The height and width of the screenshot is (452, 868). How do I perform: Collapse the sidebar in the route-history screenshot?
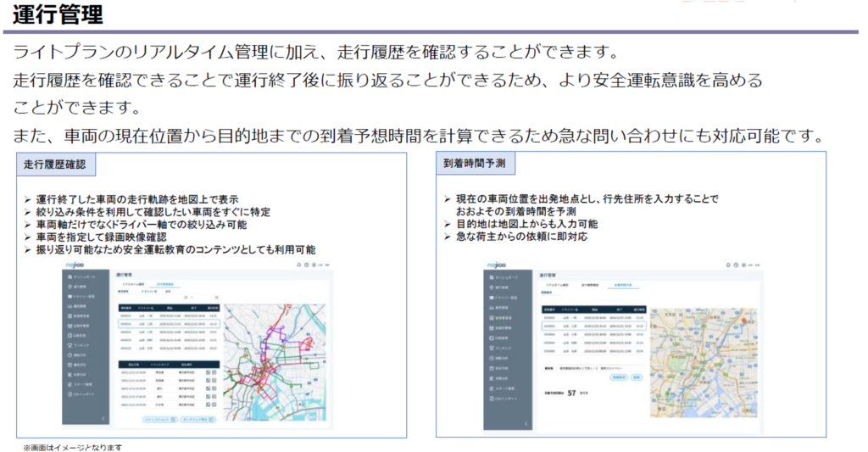[x=103, y=419]
